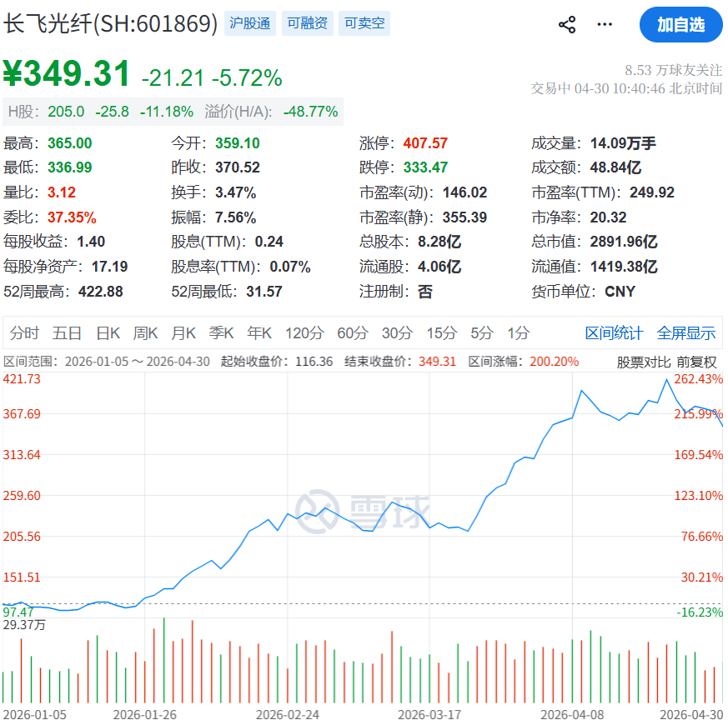Click the 成交额 value 48.84亿
728x725 pixels.
pos(615,167)
